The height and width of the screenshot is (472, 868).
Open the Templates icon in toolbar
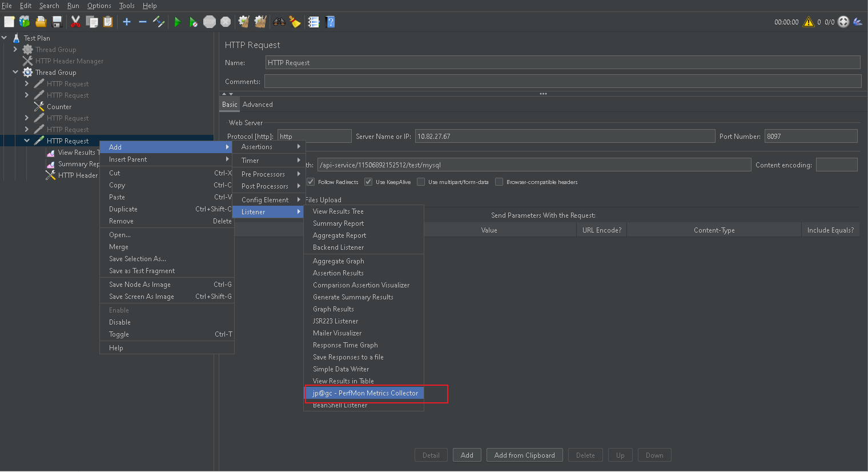pos(25,22)
